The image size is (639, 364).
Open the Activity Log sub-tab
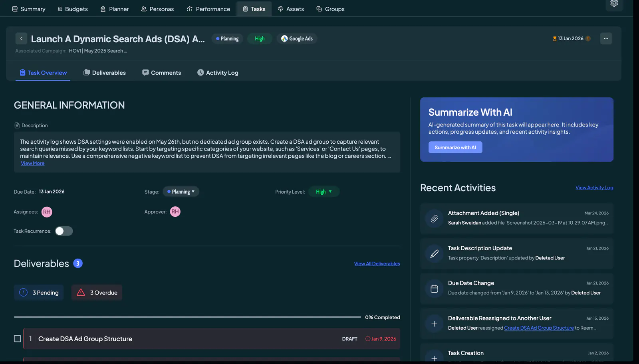(x=218, y=73)
